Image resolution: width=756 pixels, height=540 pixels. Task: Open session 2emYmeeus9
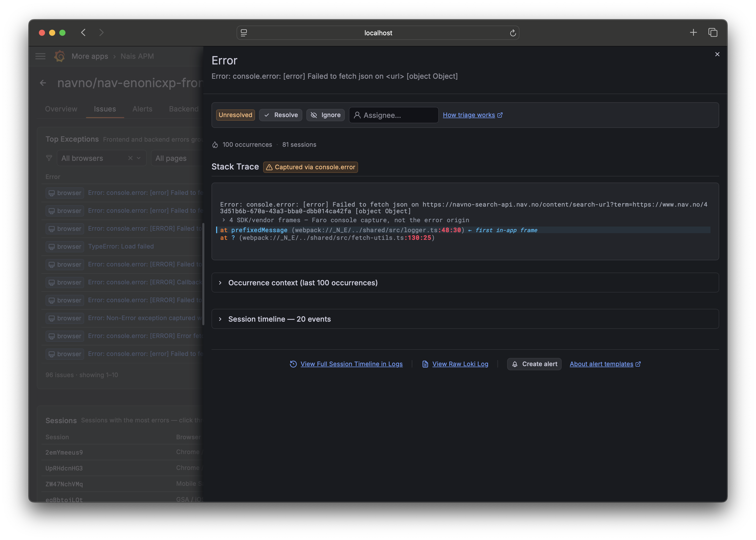(64, 452)
